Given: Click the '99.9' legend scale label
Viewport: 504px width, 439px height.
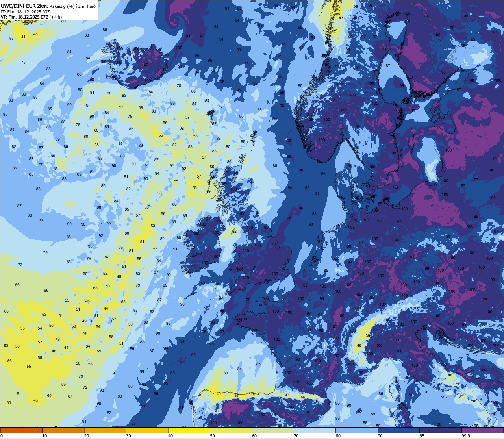Looking at the screenshot, I should 466,436.
